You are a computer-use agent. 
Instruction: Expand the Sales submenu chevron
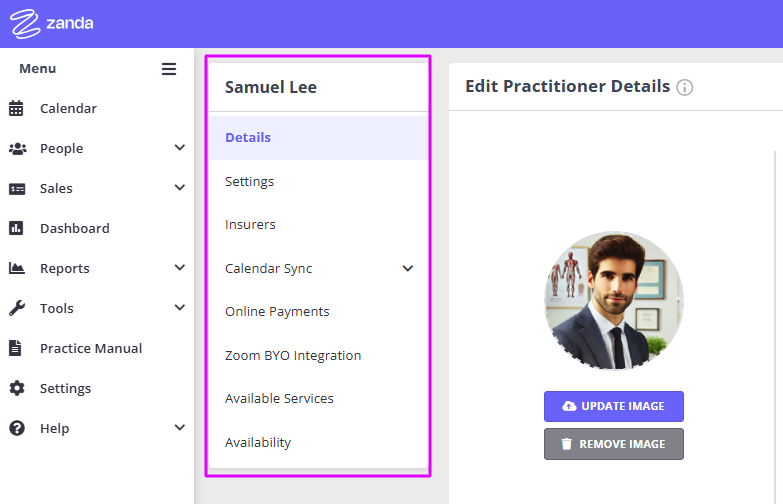coord(180,188)
